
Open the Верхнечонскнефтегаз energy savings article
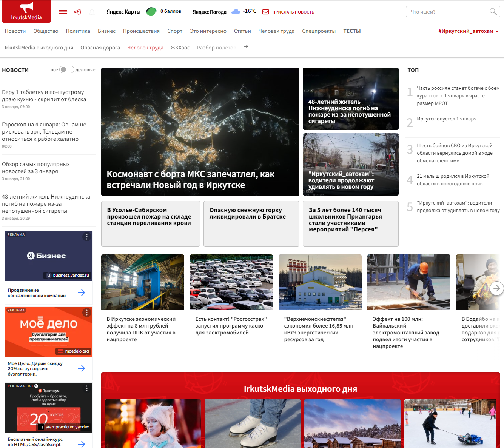320,299
